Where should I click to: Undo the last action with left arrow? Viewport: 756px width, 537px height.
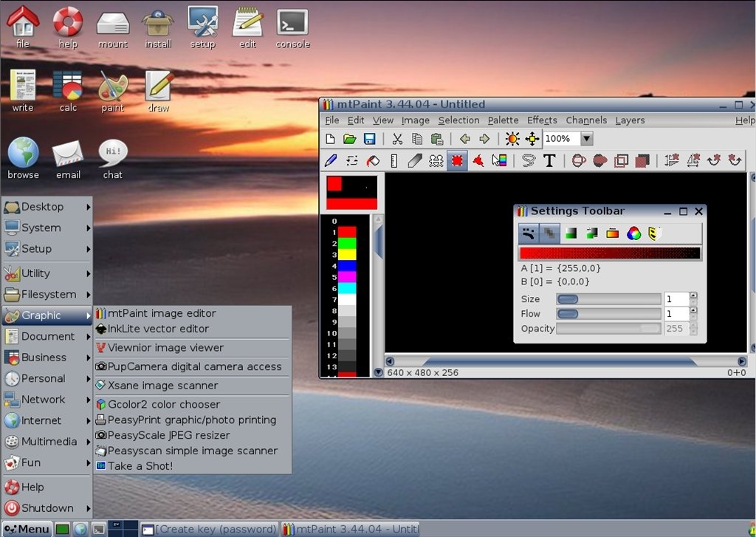point(465,139)
